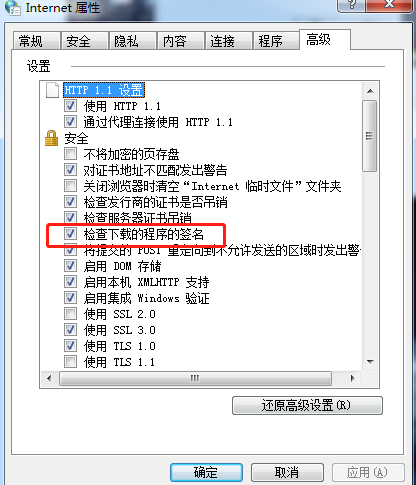Click the page icon beside HTTP 1.1 设置
This screenshot has height=485, width=416.
52,90
